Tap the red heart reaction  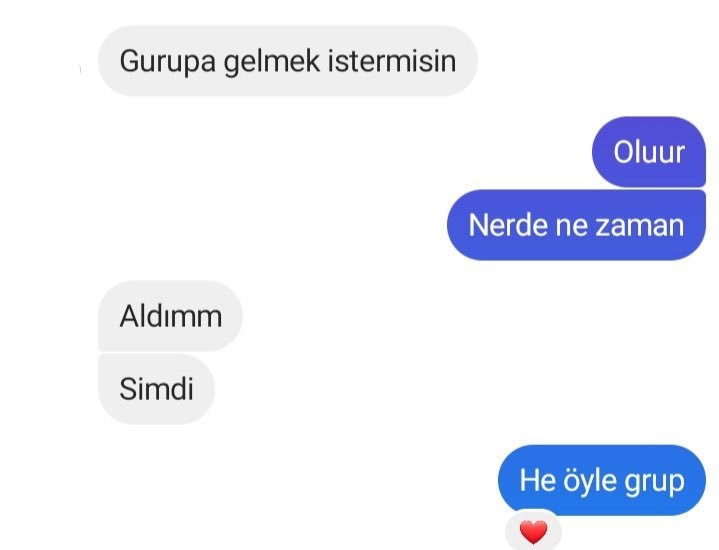point(533,533)
